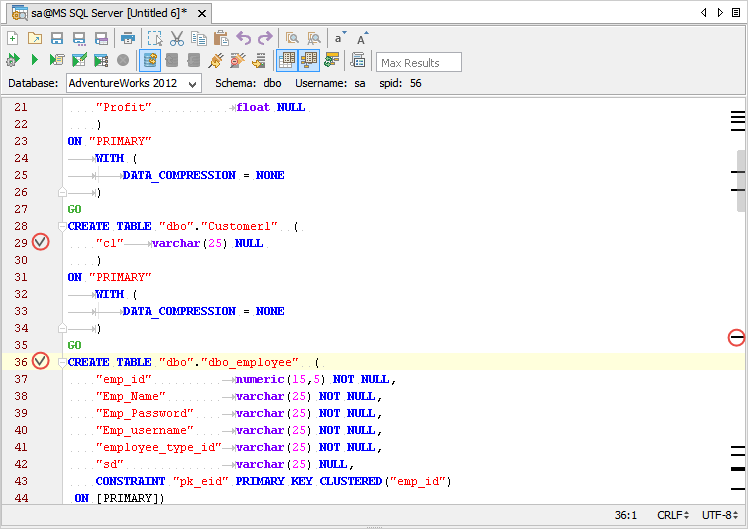Toggle the highlighted database auto-commit button
748x529 pixels.
[x=150, y=60]
